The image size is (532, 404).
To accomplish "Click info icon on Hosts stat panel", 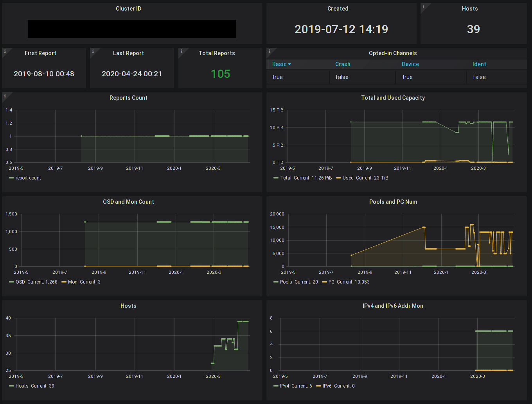I will click(x=423, y=7).
